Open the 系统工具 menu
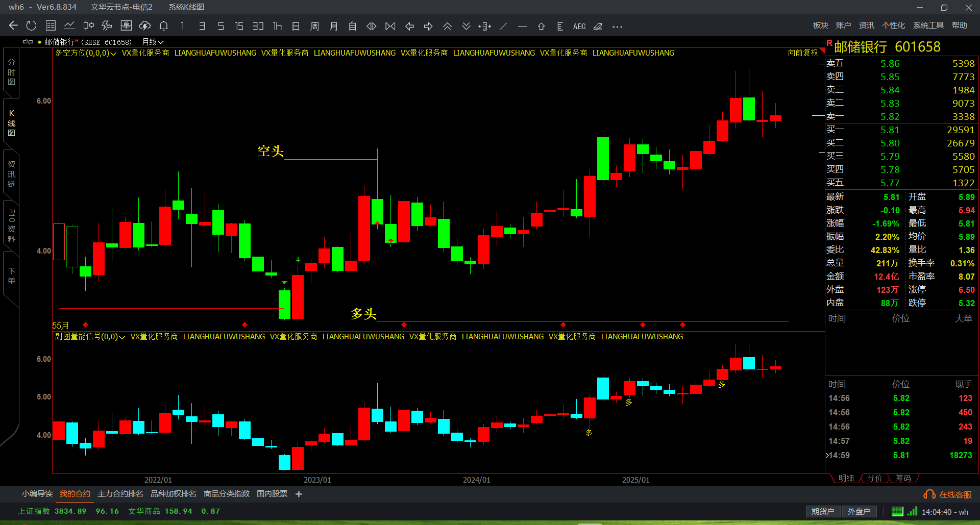The height and width of the screenshot is (525, 980). (928, 26)
